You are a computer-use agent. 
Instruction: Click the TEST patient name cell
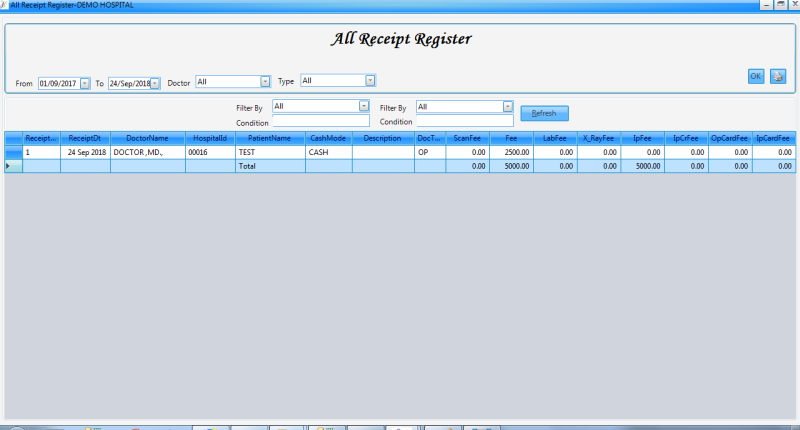269,152
